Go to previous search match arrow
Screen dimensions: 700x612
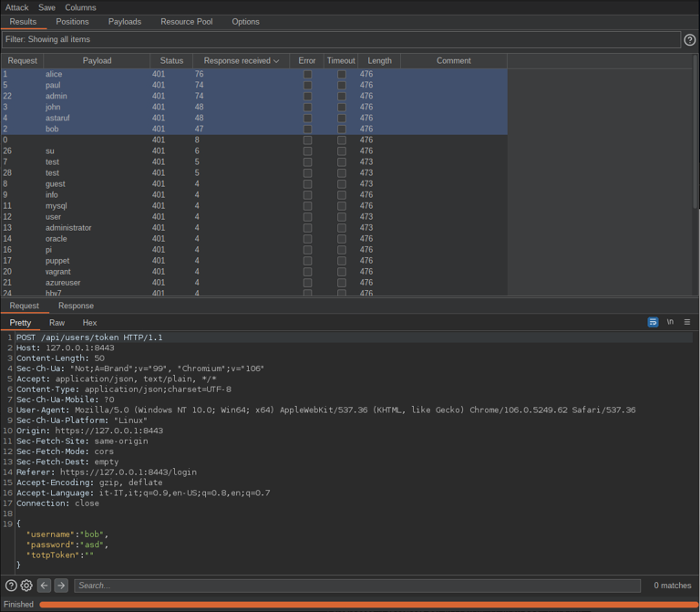tap(44, 586)
